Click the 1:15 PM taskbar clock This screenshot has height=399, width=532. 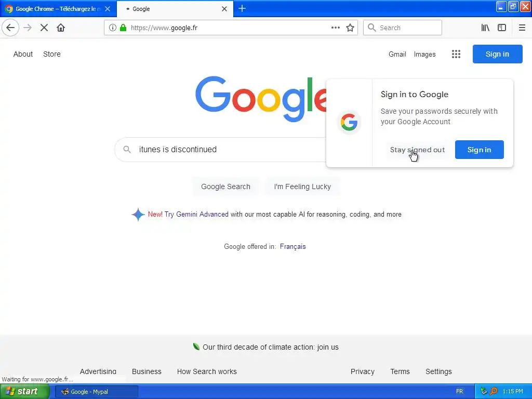[513, 392]
